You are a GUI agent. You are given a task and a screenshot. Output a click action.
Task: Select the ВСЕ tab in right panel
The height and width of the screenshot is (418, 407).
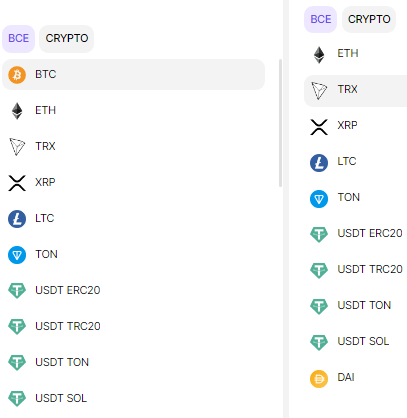tap(321, 19)
